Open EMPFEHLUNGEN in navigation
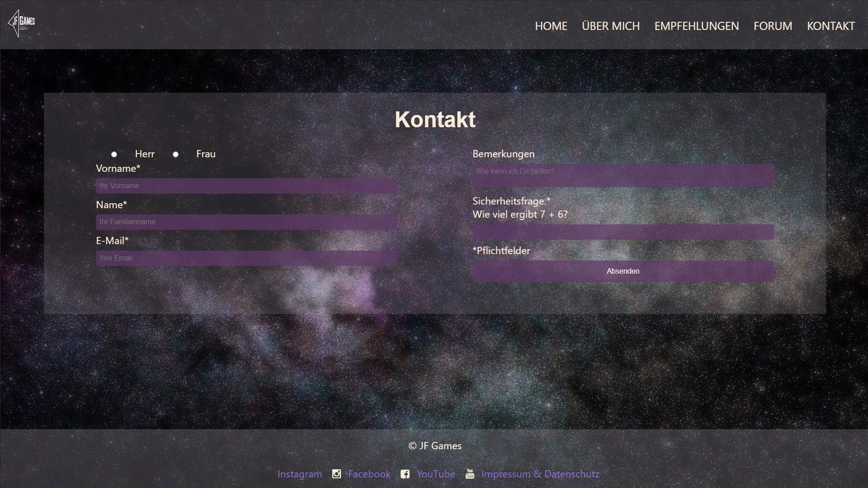Screen dimensions: 868x488 [x=696, y=26]
